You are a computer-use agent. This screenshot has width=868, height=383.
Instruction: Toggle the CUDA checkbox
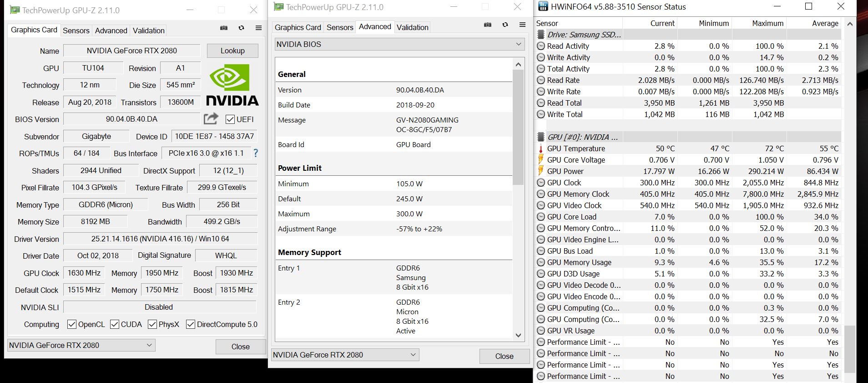coord(114,324)
